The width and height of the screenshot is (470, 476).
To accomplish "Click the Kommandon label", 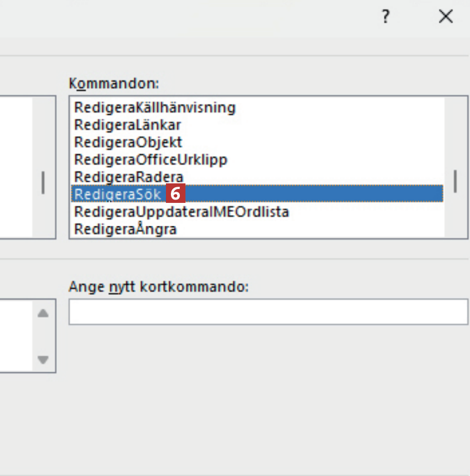I will point(114,84).
